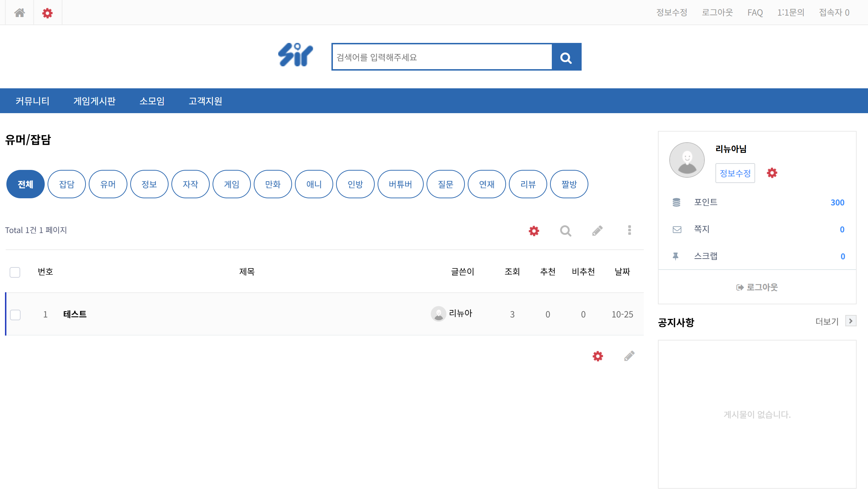
Task: Click the red gear next to 정보수정
Action: click(772, 173)
